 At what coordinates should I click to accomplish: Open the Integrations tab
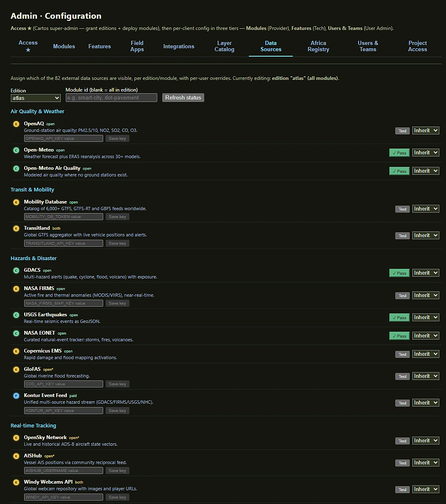tap(179, 46)
